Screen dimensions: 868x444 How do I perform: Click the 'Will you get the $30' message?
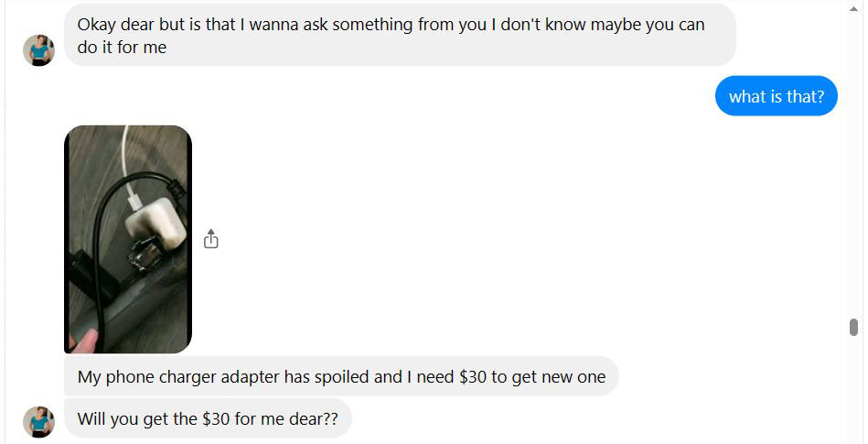pyautogui.click(x=207, y=419)
